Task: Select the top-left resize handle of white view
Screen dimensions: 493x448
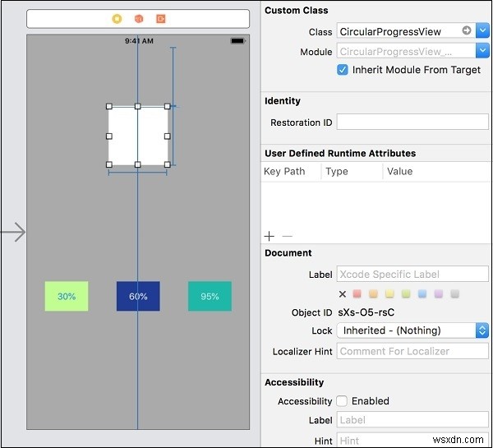Action: pos(109,106)
